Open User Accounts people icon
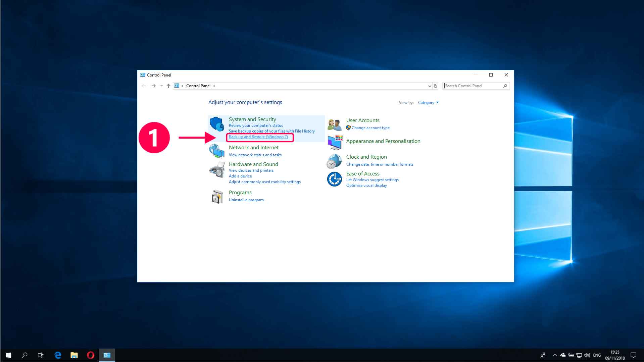Viewport: 644px width, 362px height. pos(334,124)
